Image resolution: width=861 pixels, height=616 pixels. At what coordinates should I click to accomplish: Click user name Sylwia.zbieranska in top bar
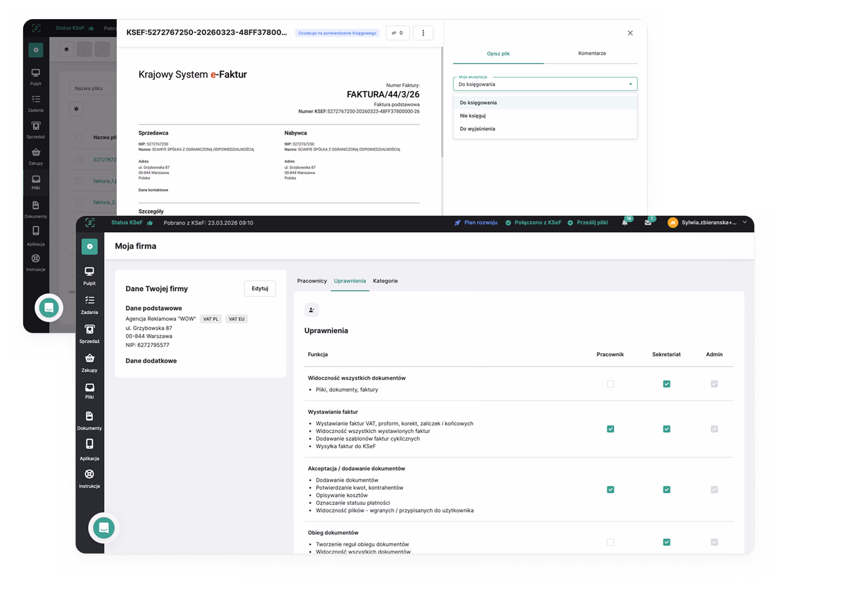(x=709, y=223)
